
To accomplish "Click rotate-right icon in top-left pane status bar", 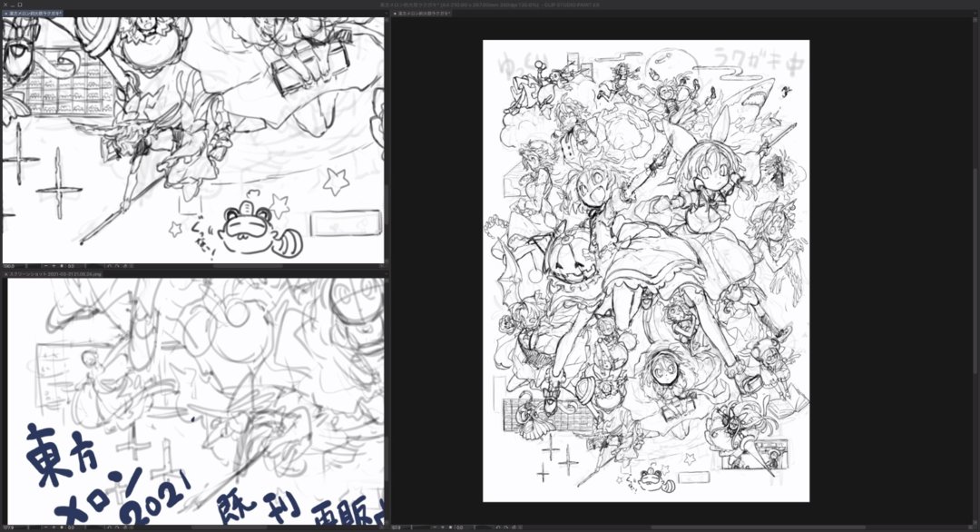I will (x=117, y=266).
